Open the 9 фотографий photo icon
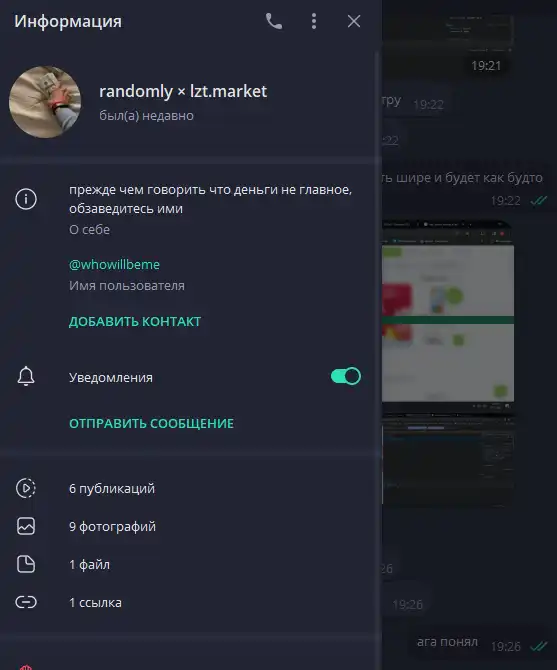This screenshot has height=670, width=557. (x=26, y=526)
